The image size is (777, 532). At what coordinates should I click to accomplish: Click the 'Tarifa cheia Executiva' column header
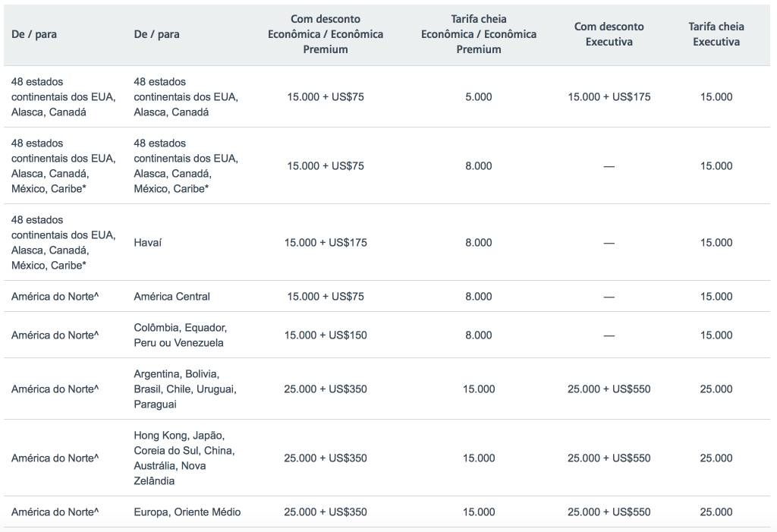[x=716, y=34]
